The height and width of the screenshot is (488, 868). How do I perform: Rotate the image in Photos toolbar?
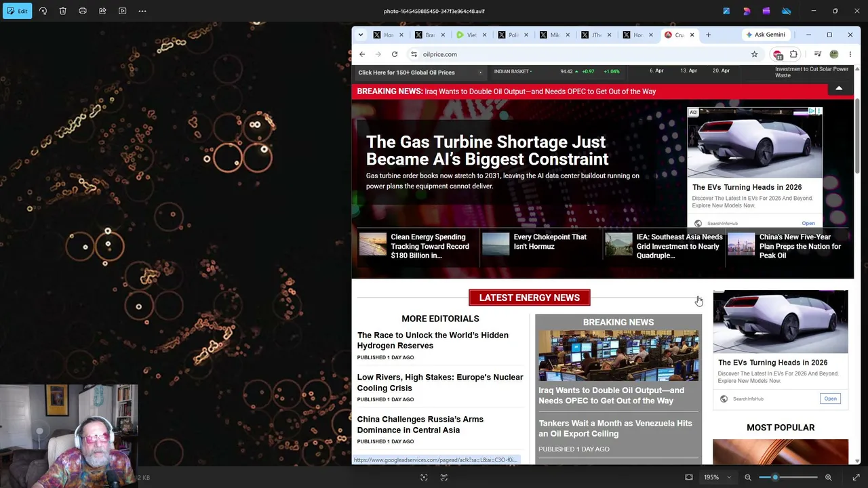[43, 11]
